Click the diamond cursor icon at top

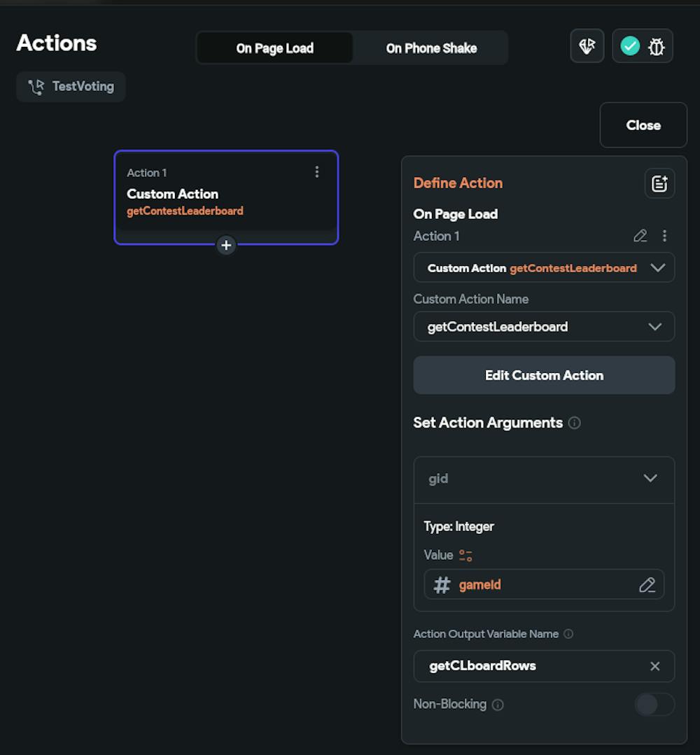[587, 47]
